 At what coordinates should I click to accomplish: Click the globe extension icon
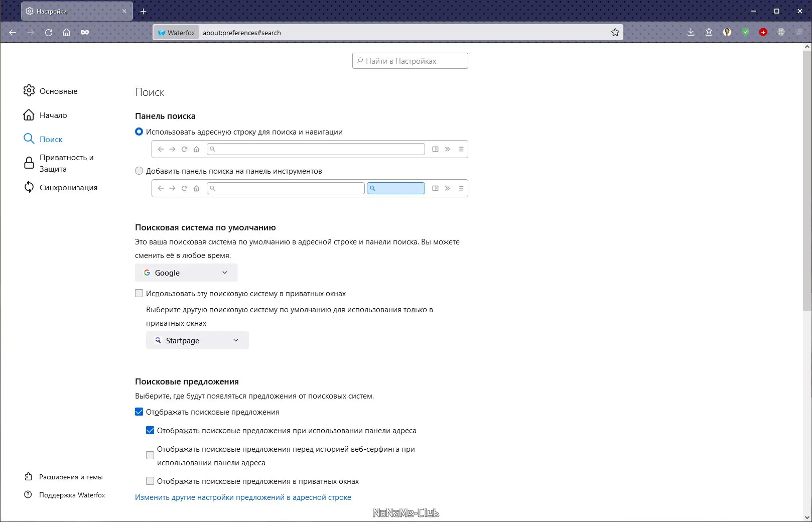[x=781, y=32]
